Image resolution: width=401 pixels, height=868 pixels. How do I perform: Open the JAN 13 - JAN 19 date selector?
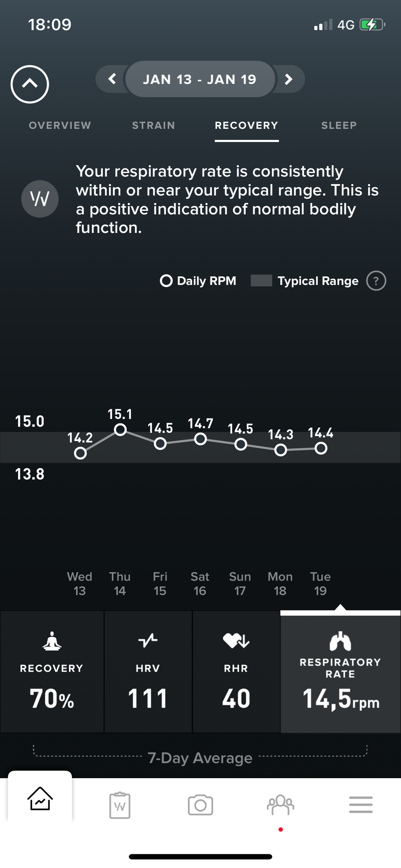(x=200, y=79)
